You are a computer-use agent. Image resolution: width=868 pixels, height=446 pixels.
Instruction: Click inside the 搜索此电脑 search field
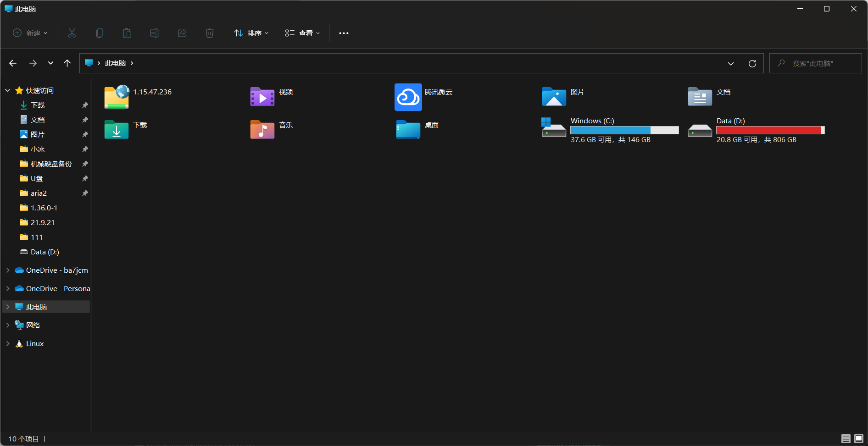pyautogui.click(x=816, y=63)
